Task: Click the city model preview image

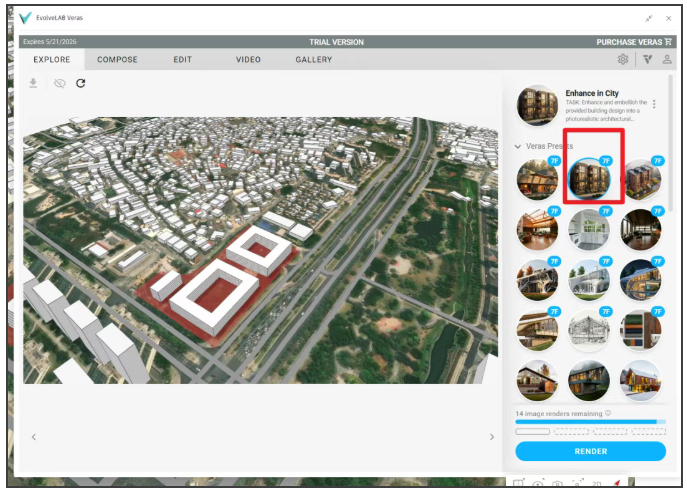Action: click(260, 250)
